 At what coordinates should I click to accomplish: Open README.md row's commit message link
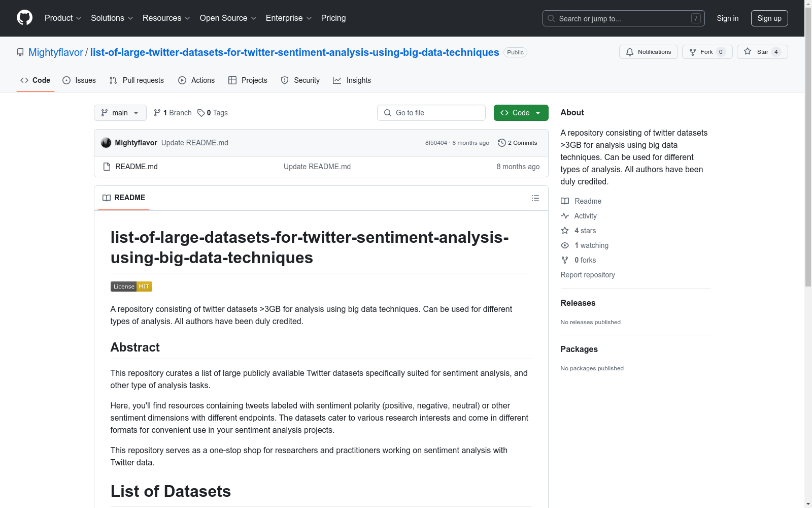[x=317, y=167]
